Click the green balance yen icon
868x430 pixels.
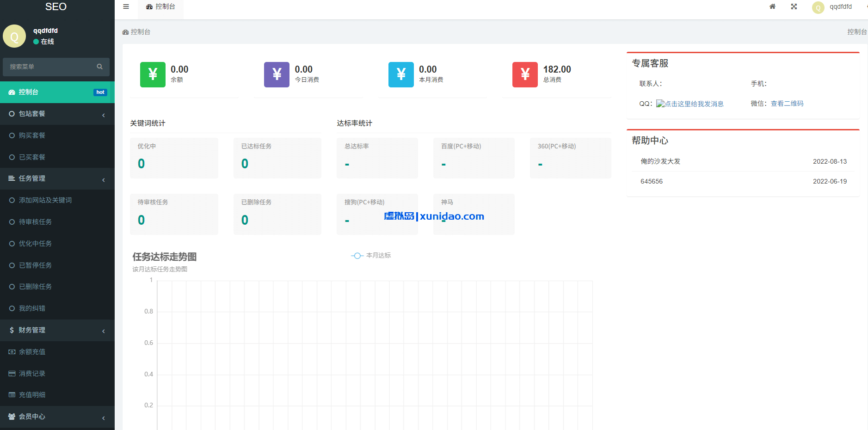(153, 74)
